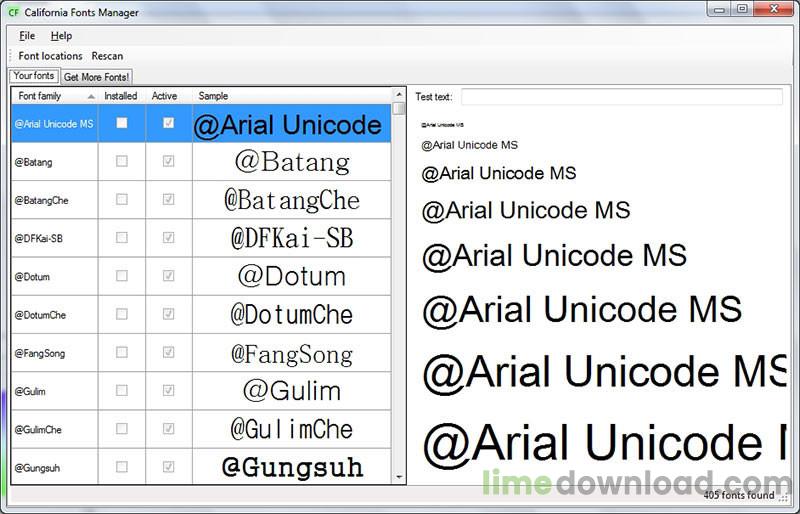This screenshot has height=514, width=800.
Task: Toggle Installed checkbox for @BatangChe
Action: click(x=121, y=200)
